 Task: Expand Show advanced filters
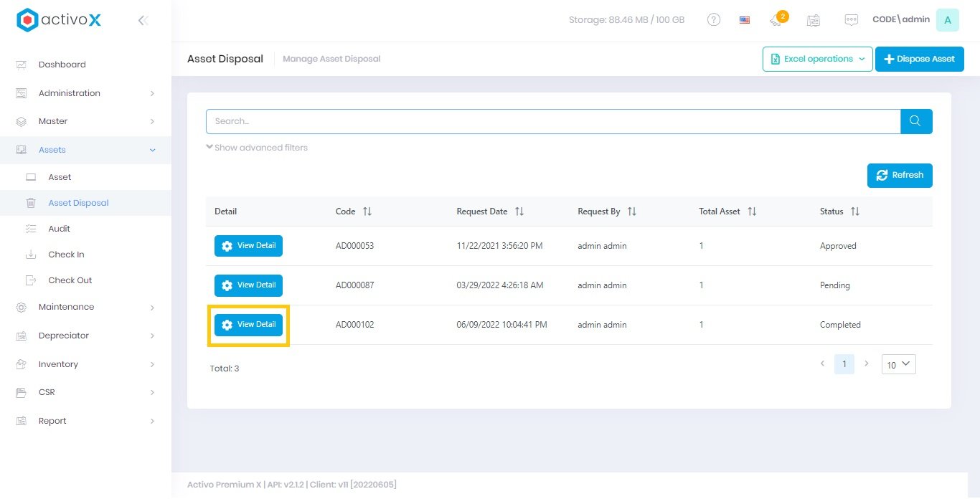click(x=257, y=148)
